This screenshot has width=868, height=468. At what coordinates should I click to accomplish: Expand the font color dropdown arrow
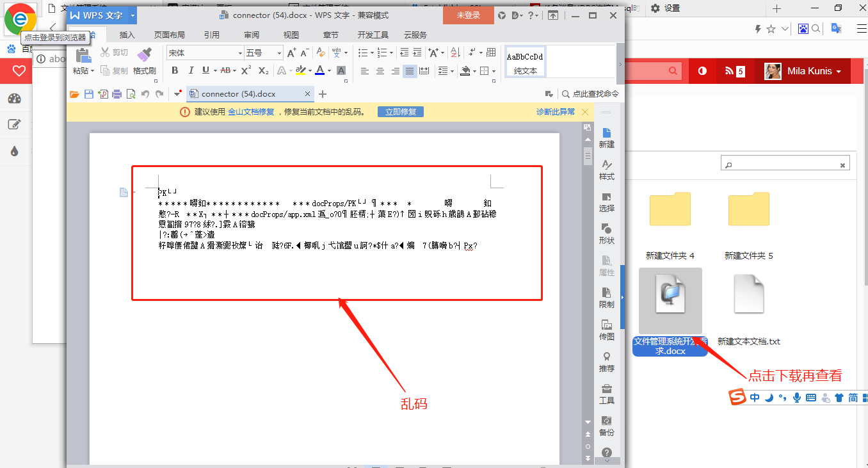(329, 70)
